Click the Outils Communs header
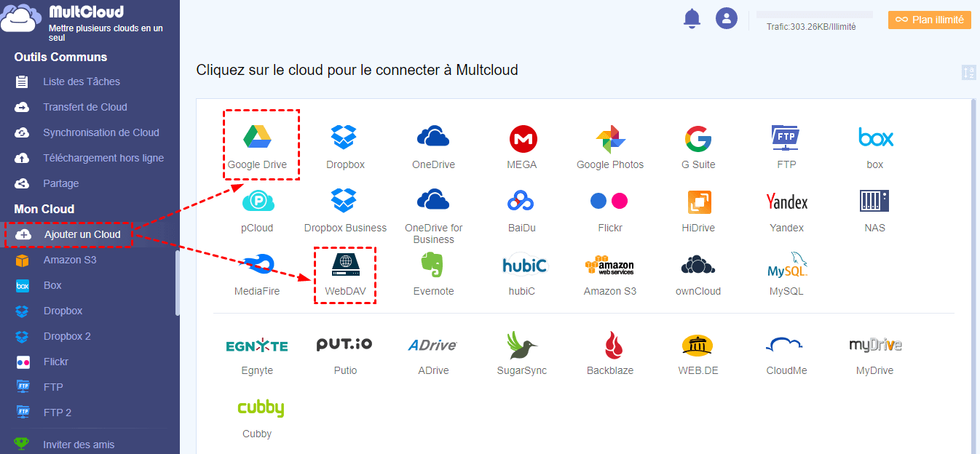The width and height of the screenshot is (980, 454). coord(60,57)
